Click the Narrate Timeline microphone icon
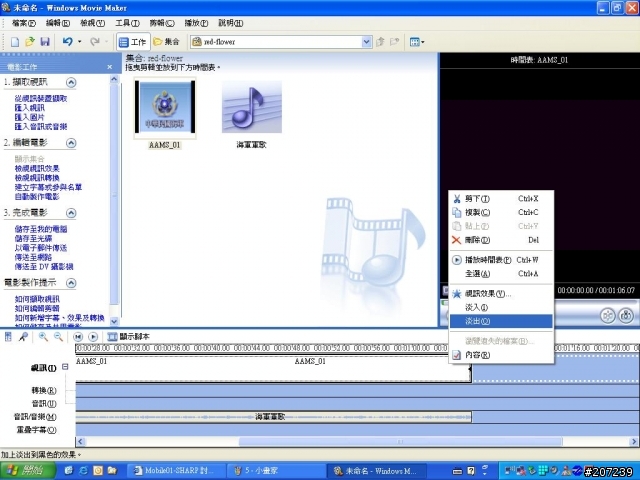The width and height of the screenshot is (640, 480). click(x=23, y=337)
